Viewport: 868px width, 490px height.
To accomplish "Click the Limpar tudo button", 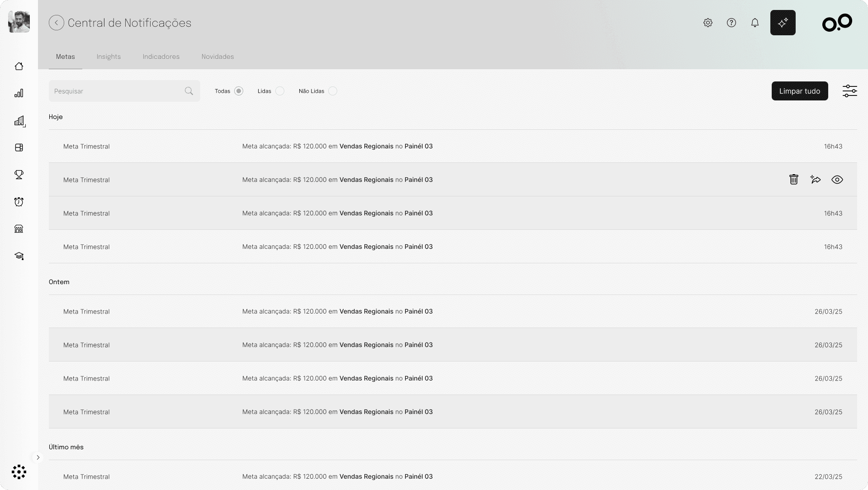I will click(800, 91).
